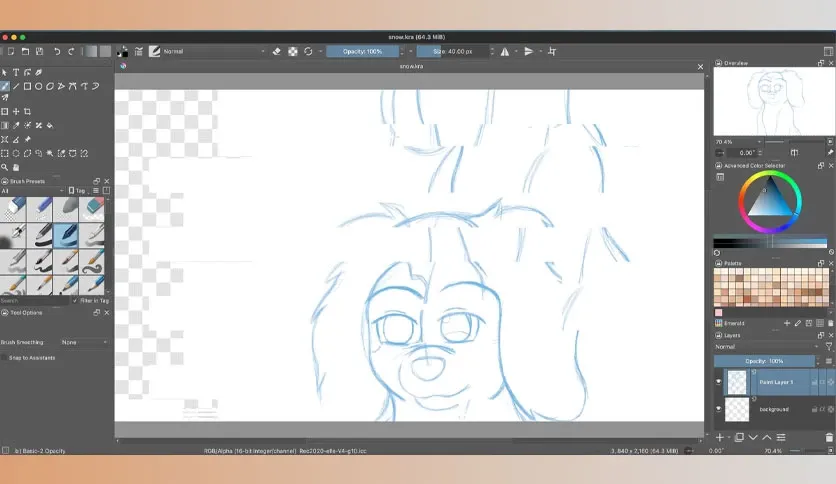This screenshot has width=836, height=484.
Task: Select Paint Layer 1 thumbnail
Action: 737,382
